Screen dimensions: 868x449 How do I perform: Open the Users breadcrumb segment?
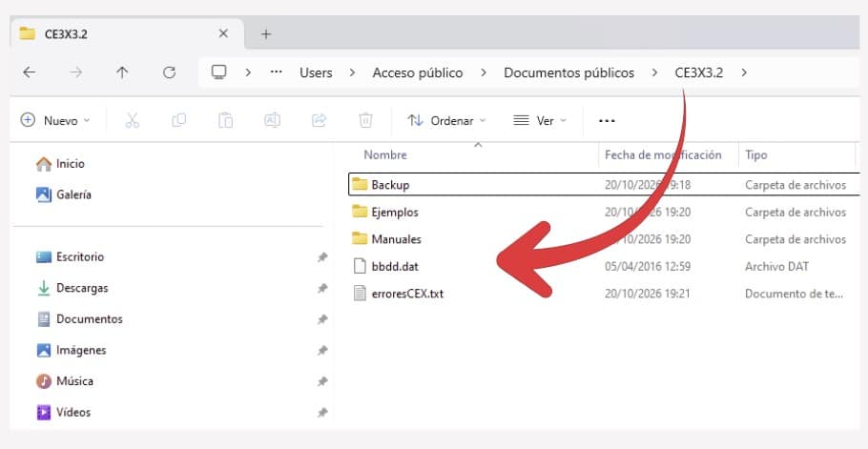[x=316, y=72]
